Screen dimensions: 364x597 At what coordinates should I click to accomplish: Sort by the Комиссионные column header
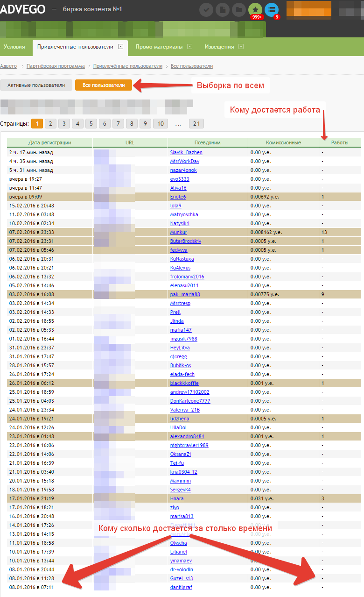click(283, 142)
